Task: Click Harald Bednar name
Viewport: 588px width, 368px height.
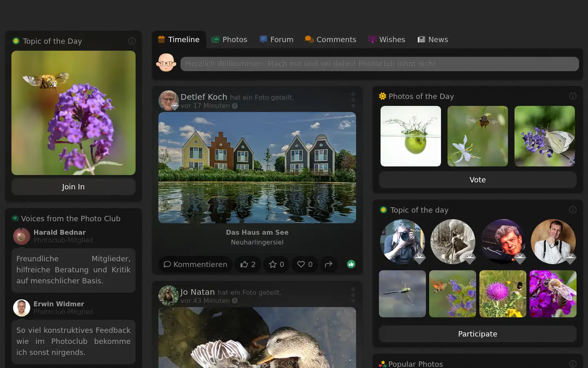Action: pos(60,232)
